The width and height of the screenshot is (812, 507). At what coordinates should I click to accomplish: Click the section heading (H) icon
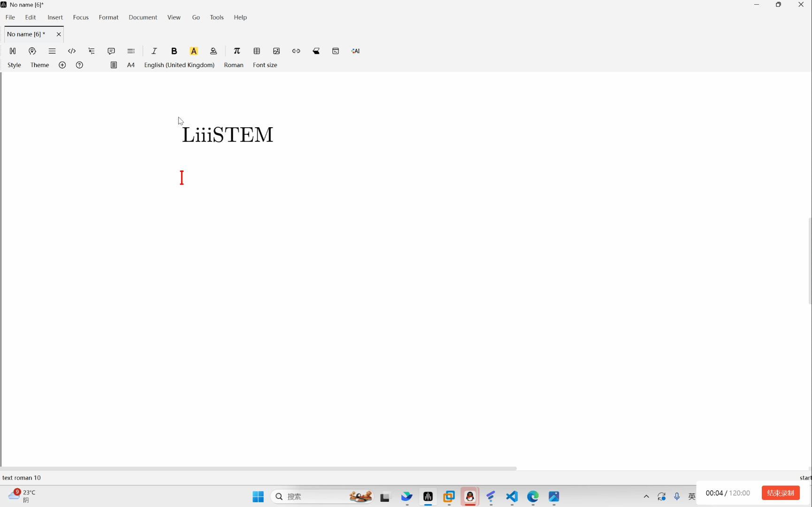coord(13,51)
